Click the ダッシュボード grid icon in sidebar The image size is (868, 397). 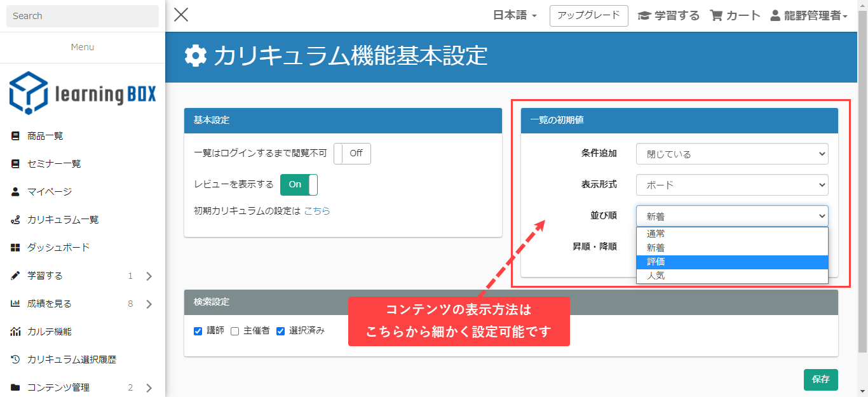pos(15,248)
